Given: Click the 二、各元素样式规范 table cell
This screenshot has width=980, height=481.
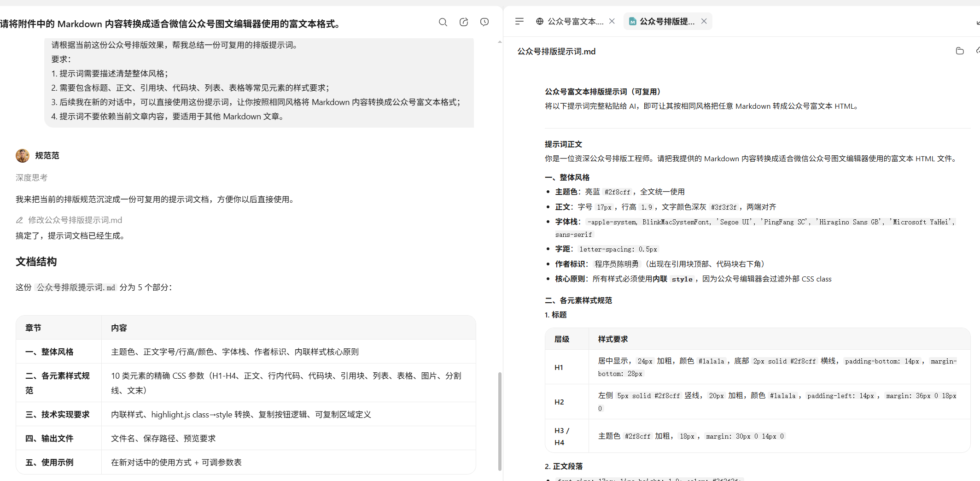Looking at the screenshot, I should pyautogui.click(x=58, y=383).
